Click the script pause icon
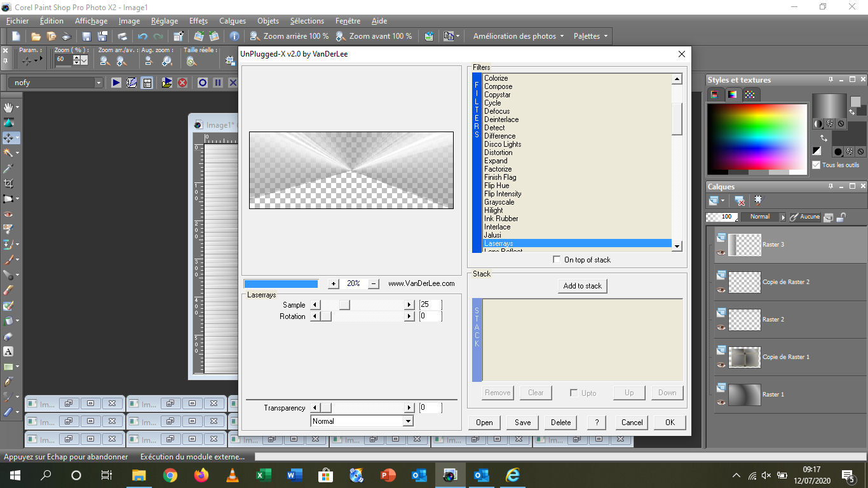This screenshot has height=488, width=868. coord(218,83)
